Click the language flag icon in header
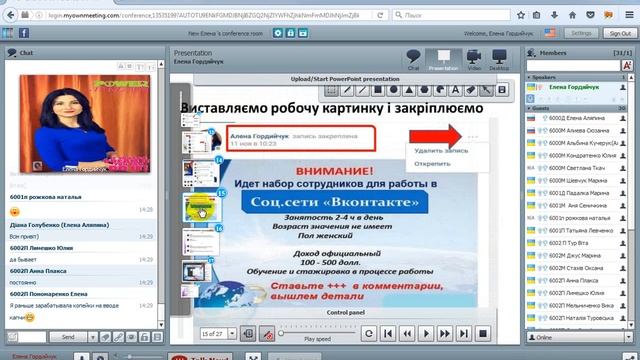 [550, 33]
